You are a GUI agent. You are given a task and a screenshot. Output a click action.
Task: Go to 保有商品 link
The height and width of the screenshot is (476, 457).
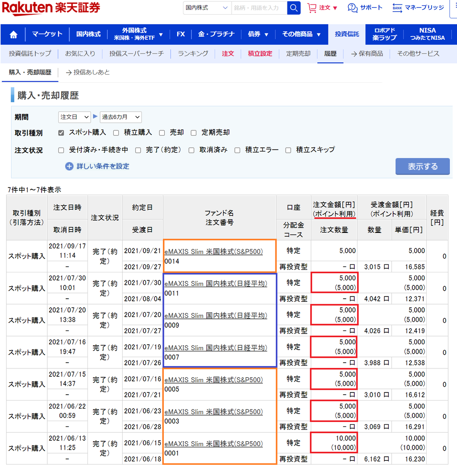point(367,54)
